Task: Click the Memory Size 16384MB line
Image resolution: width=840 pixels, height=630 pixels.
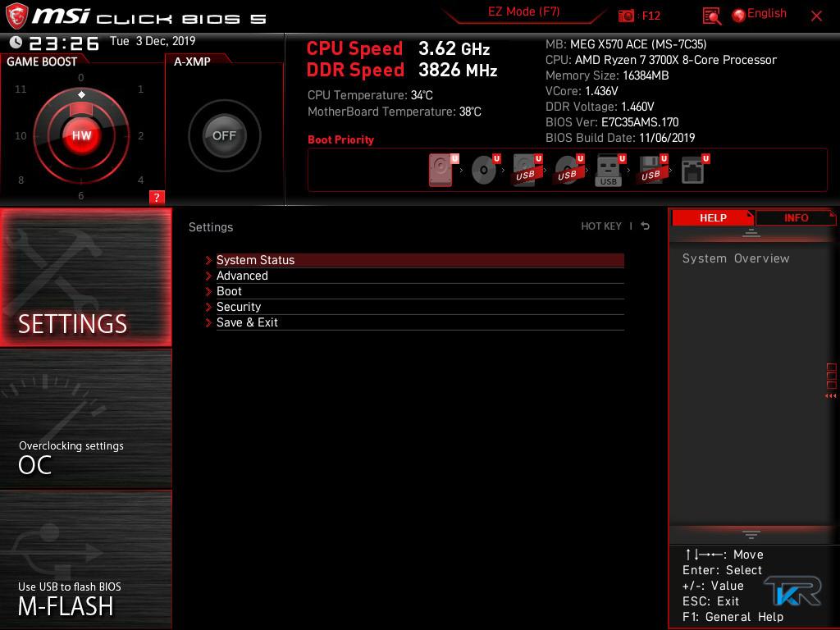Action: pos(607,75)
